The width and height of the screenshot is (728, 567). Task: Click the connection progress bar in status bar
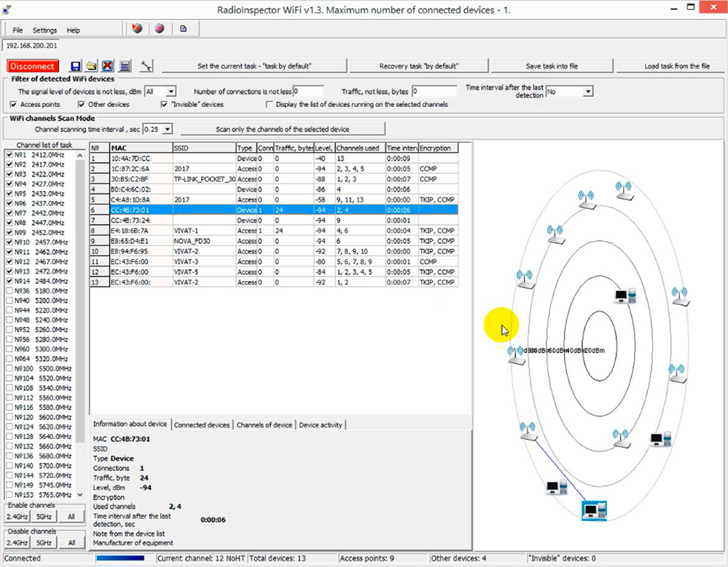(124, 559)
